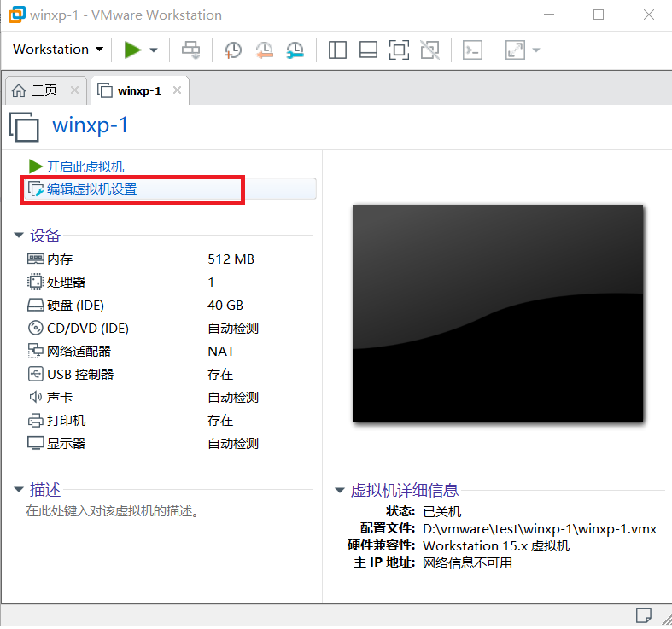Click the stretch guest display icon
The width and height of the screenshot is (672, 629).
tap(515, 50)
